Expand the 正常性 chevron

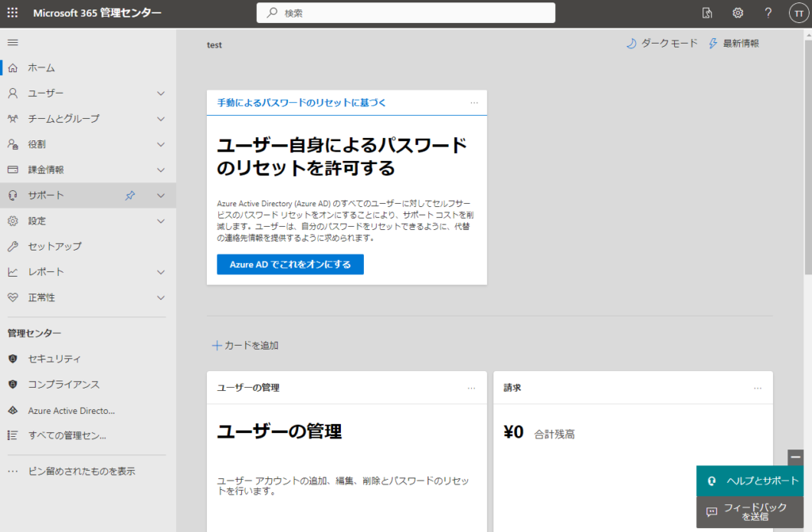[161, 297]
